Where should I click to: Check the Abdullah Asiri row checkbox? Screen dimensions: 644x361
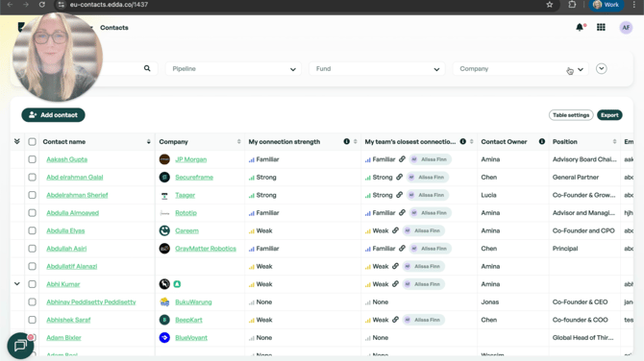pyautogui.click(x=32, y=249)
